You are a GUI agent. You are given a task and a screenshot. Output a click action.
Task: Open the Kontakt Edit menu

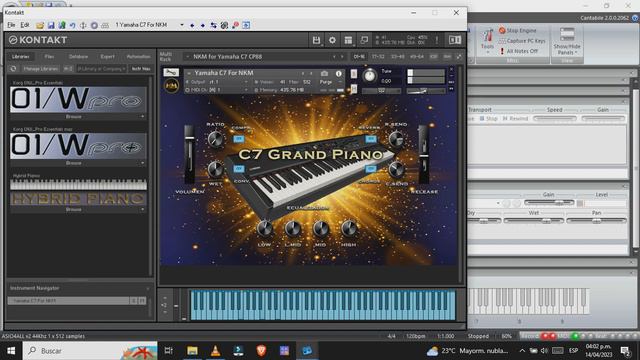pos(25,25)
